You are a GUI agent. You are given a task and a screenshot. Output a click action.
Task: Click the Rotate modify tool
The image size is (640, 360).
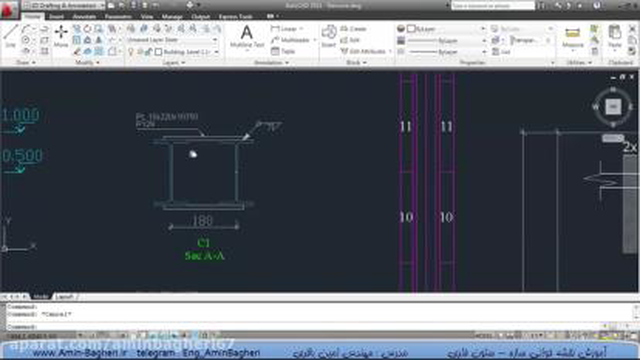(x=87, y=29)
